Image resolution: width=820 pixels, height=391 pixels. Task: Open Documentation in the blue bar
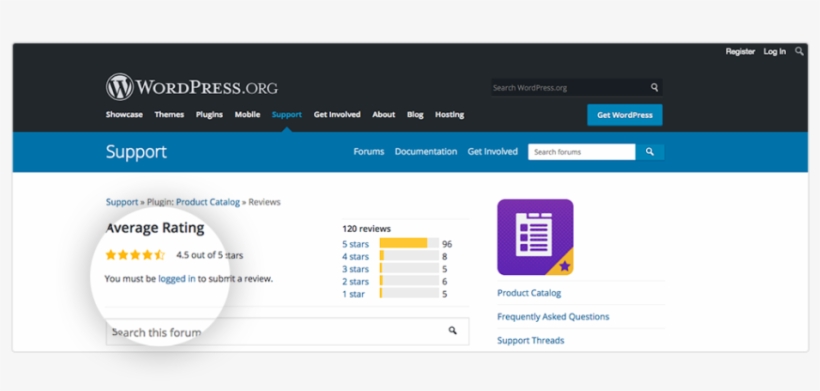tap(426, 152)
